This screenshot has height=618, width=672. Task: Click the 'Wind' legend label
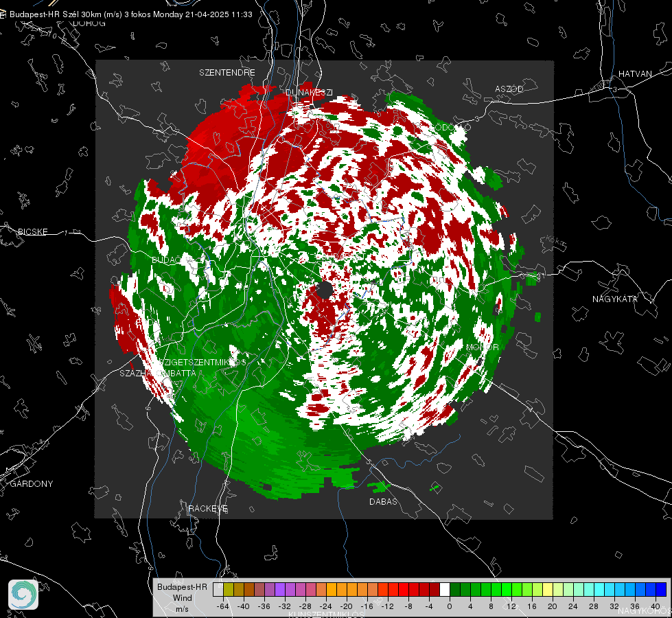(x=182, y=598)
